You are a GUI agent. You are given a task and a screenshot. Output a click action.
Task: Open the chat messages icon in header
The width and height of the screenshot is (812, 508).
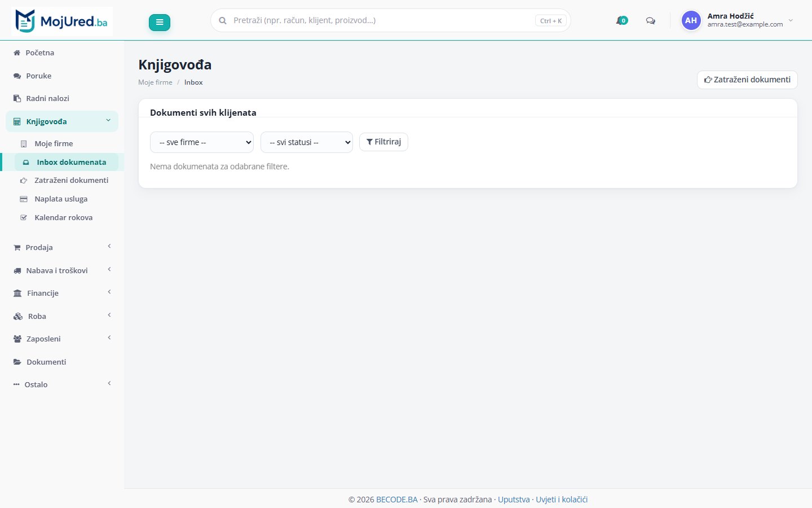pos(650,21)
